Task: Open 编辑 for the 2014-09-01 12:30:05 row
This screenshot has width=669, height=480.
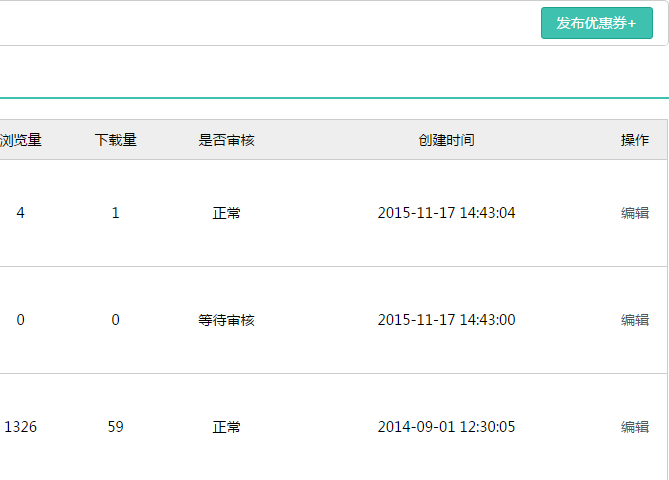Action: [635, 427]
